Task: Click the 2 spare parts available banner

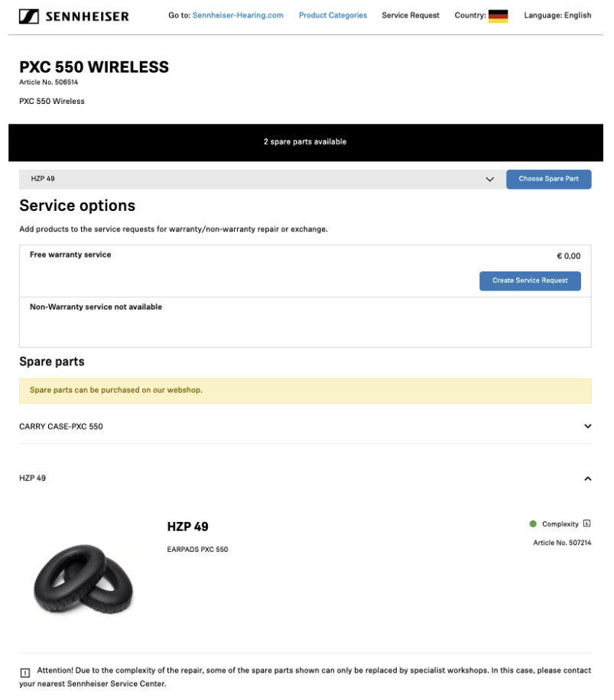Action: point(305,142)
